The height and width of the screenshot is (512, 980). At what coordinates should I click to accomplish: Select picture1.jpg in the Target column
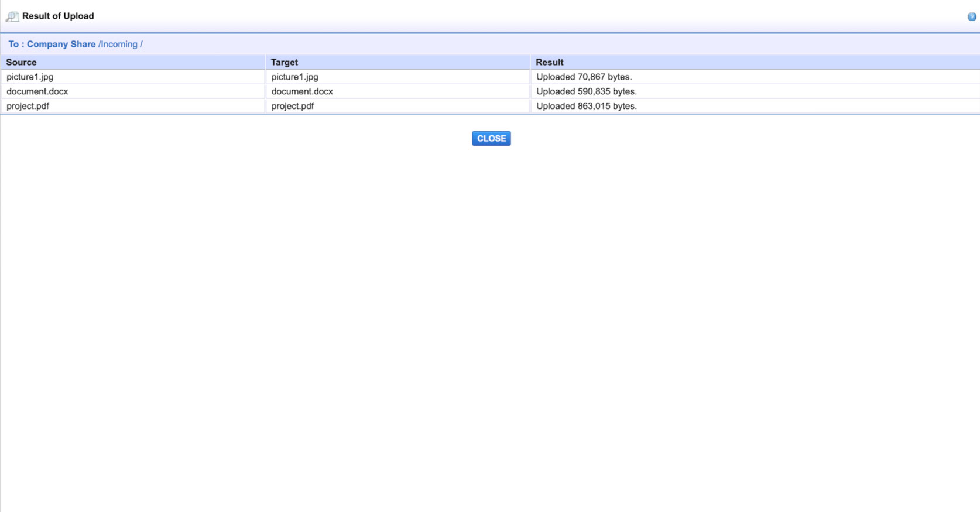(294, 77)
